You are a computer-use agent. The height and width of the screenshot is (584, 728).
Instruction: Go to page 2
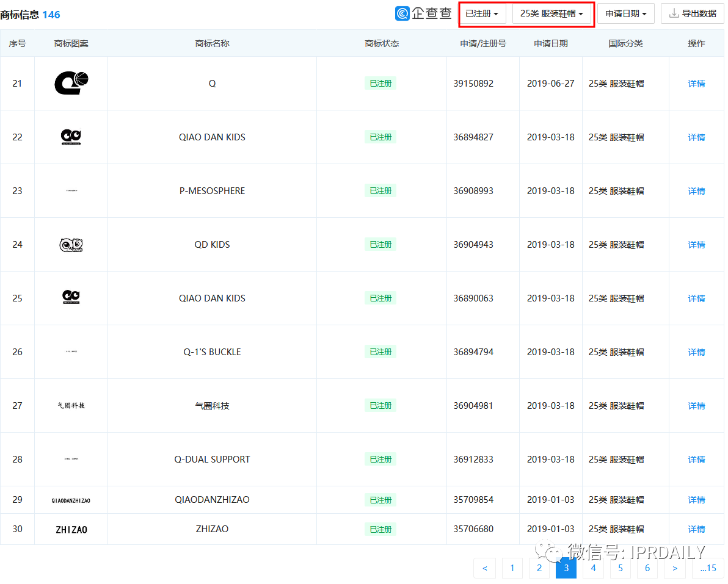(x=539, y=568)
